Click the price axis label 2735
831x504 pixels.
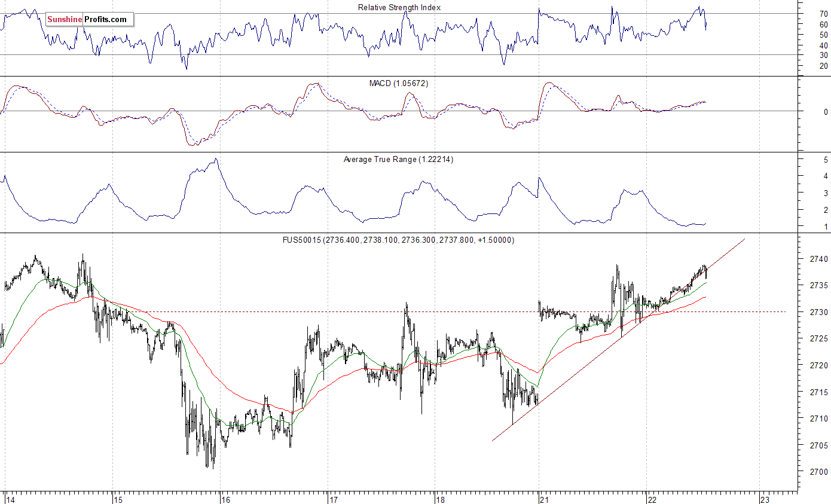pyautogui.click(x=820, y=286)
